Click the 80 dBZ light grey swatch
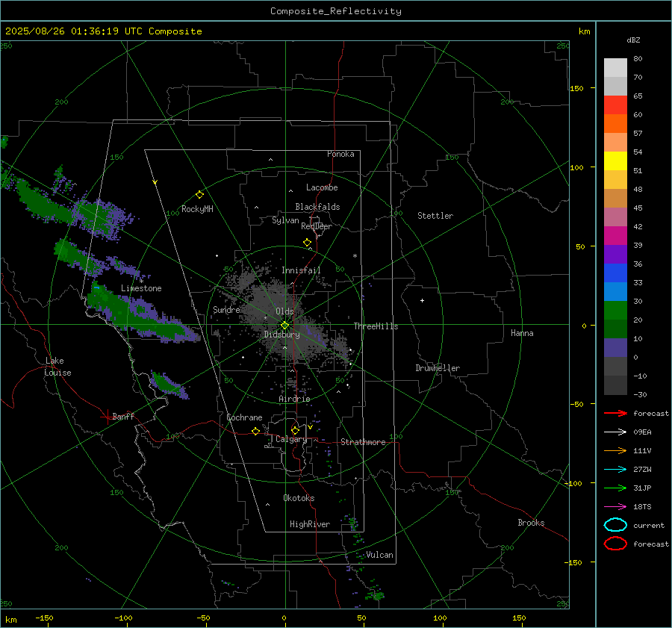672x628 pixels. pyautogui.click(x=615, y=67)
